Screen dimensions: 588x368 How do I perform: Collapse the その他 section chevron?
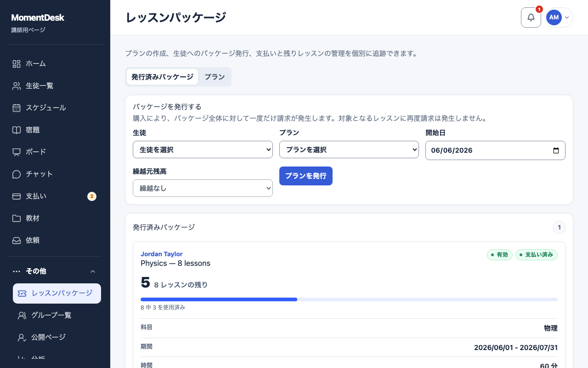(93, 271)
